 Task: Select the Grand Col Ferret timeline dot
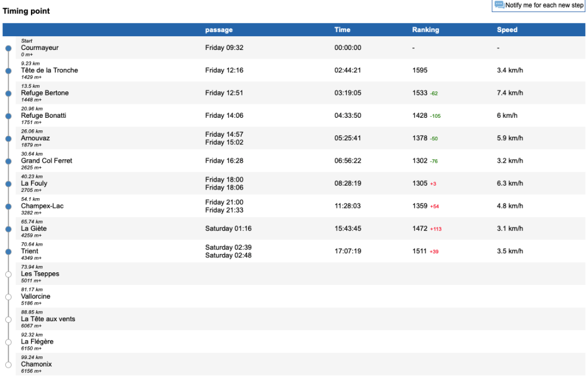pyautogui.click(x=8, y=161)
